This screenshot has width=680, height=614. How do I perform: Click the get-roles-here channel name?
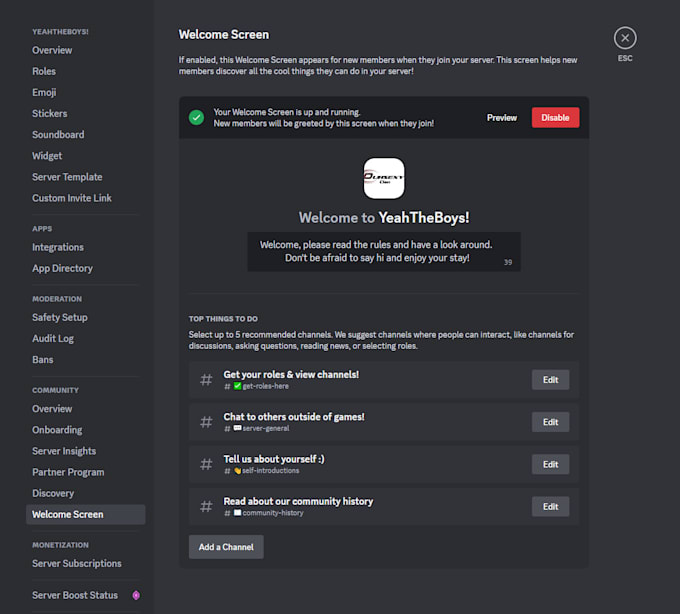(x=265, y=386)
